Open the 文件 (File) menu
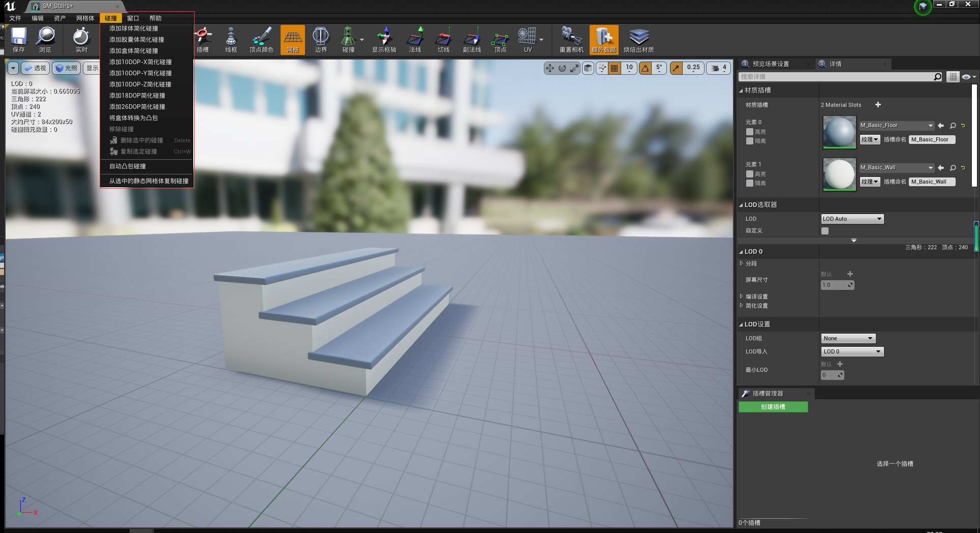 click(15, 18)
